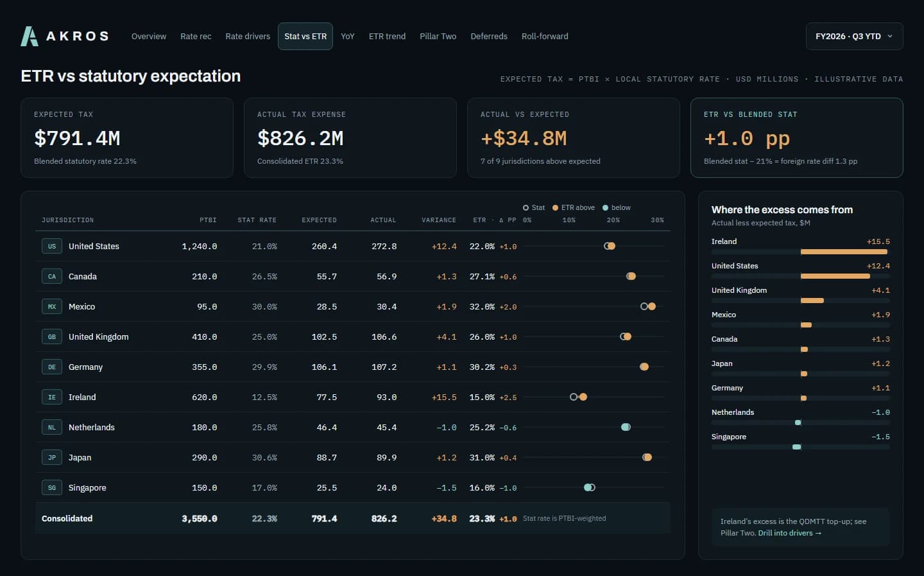The height and width of the screenshot is (576, 924).
Task: Click Ireland's variance value +15.5 in table
Action: coord(444,397)
